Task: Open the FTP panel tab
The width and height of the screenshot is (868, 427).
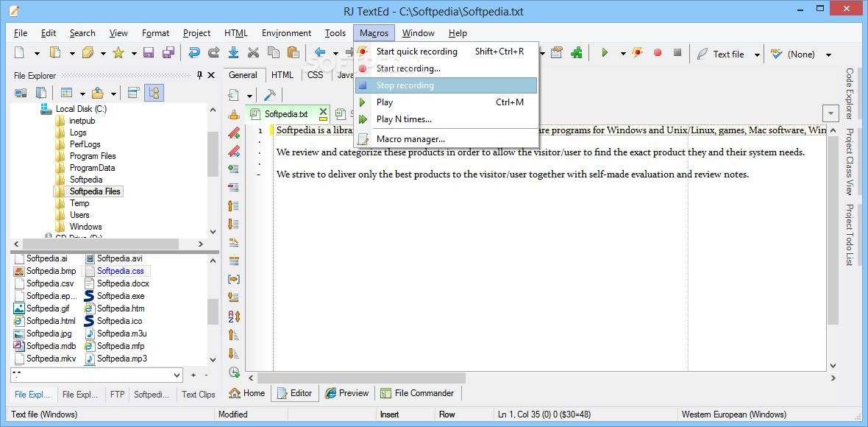Action: (117, 395)
